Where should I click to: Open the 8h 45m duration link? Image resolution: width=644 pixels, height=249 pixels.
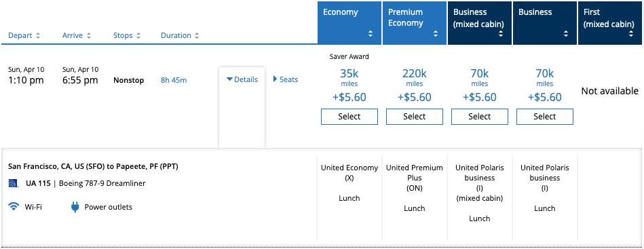(x=174, y=80)
